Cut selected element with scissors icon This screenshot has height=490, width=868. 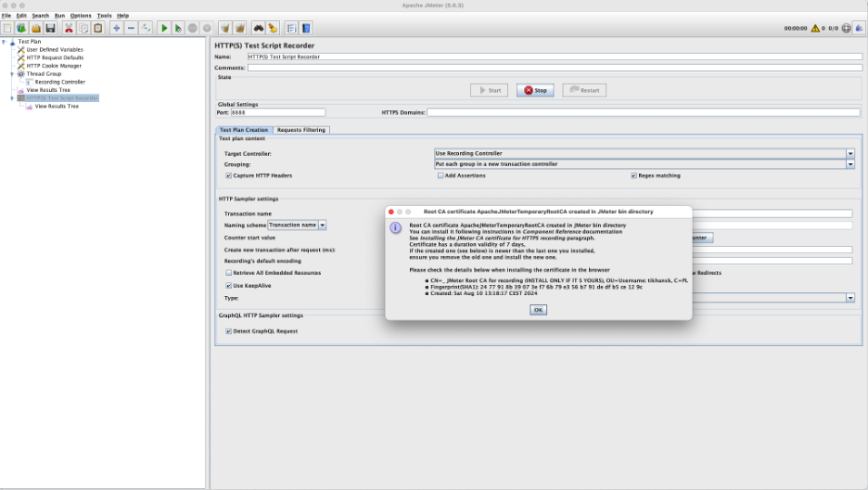69,28
